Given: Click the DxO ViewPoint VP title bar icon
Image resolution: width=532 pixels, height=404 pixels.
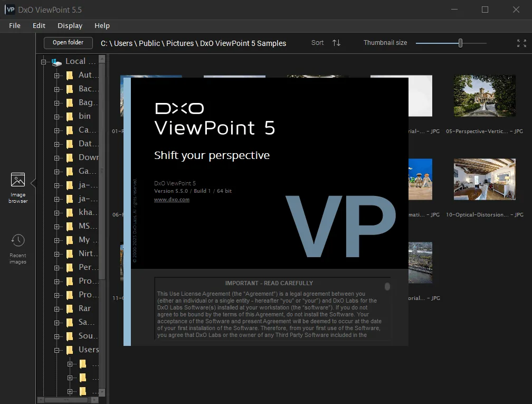Looking at the screenshot, I should click(x=10, y=10).
